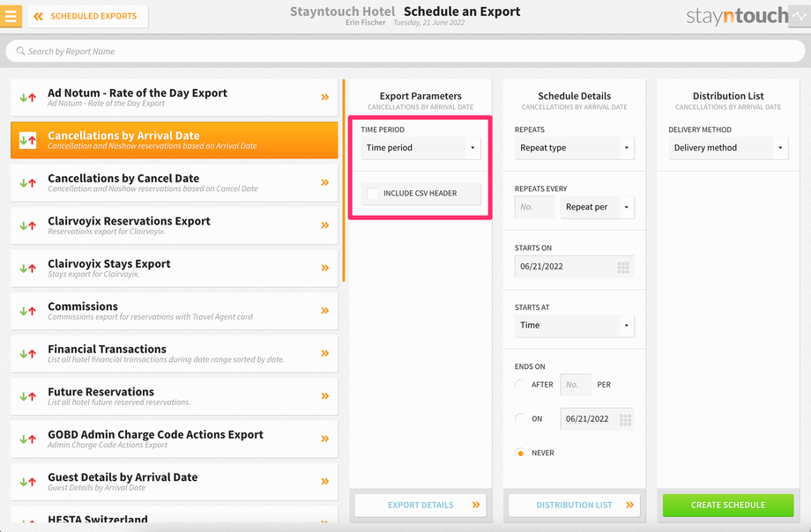
Task: Select GOBD Admin Charge Code Actions Export
Action: (175, 440)
